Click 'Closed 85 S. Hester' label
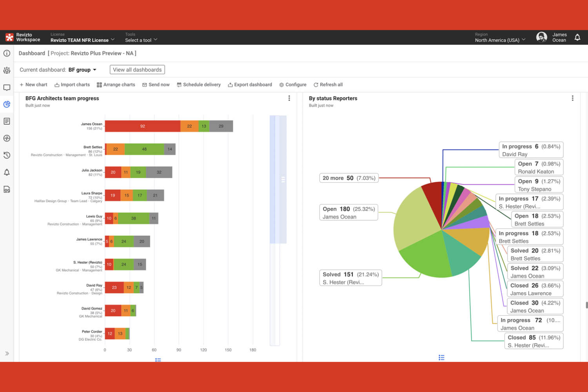588x392 pixels. tap(534, 341)
